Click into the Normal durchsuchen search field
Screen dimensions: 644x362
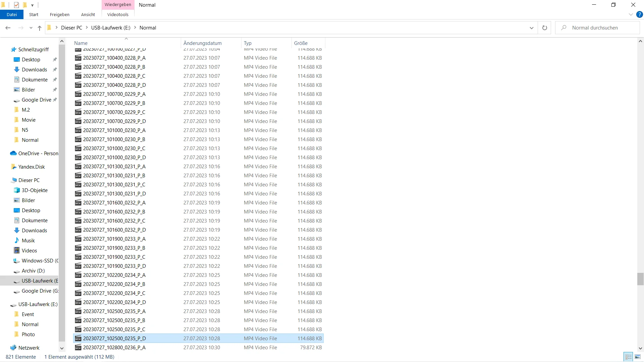click(597, 28)
